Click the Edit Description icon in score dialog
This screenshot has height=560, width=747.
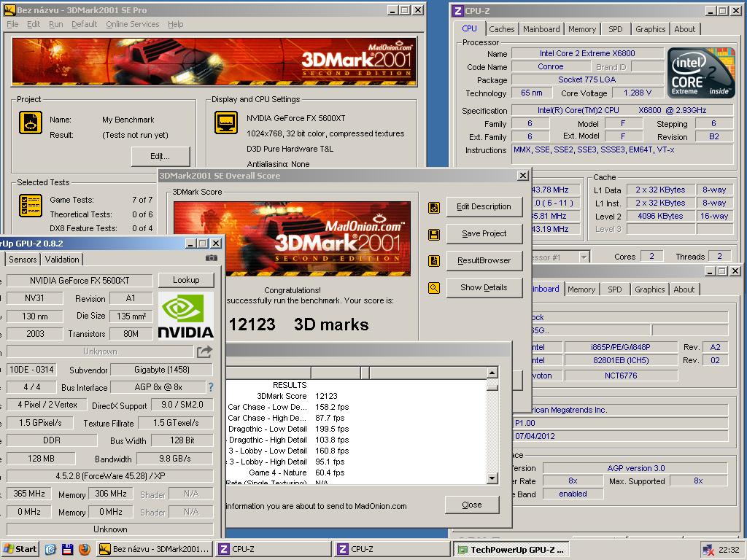click(434, 207)
